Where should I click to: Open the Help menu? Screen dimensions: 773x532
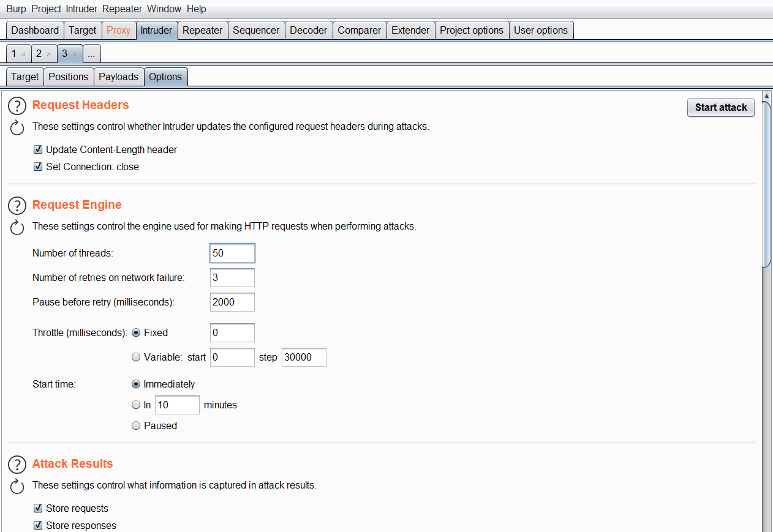197,9
